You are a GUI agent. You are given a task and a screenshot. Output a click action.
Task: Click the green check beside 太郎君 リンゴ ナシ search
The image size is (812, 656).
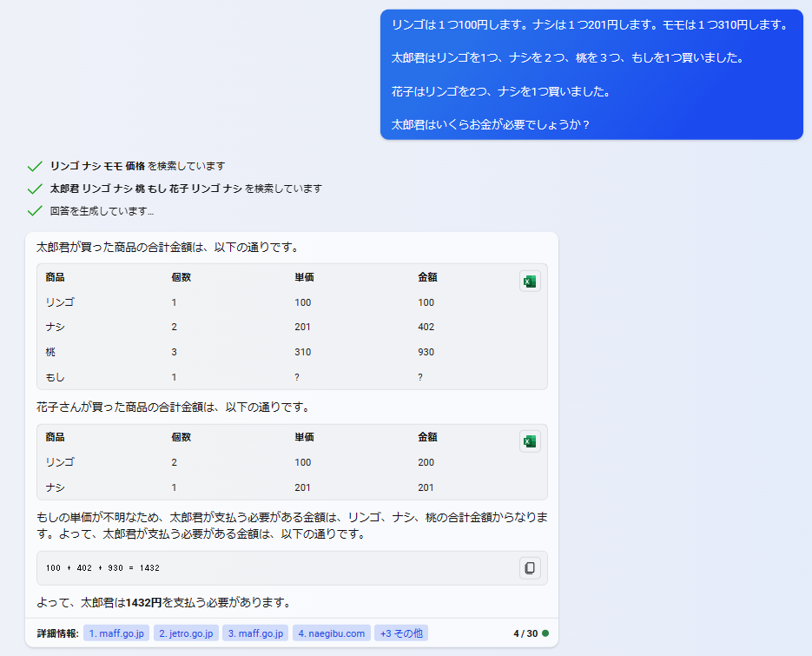pos(35,189)
